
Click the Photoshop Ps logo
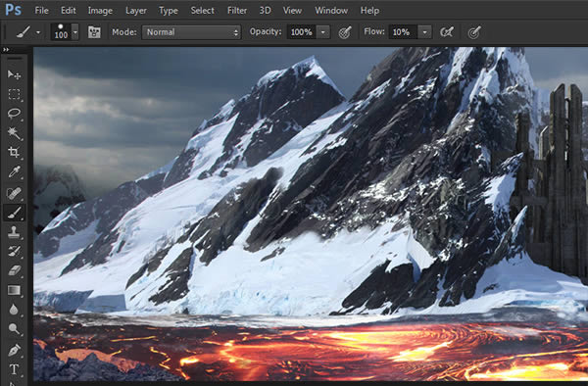[x=13, y=10]
